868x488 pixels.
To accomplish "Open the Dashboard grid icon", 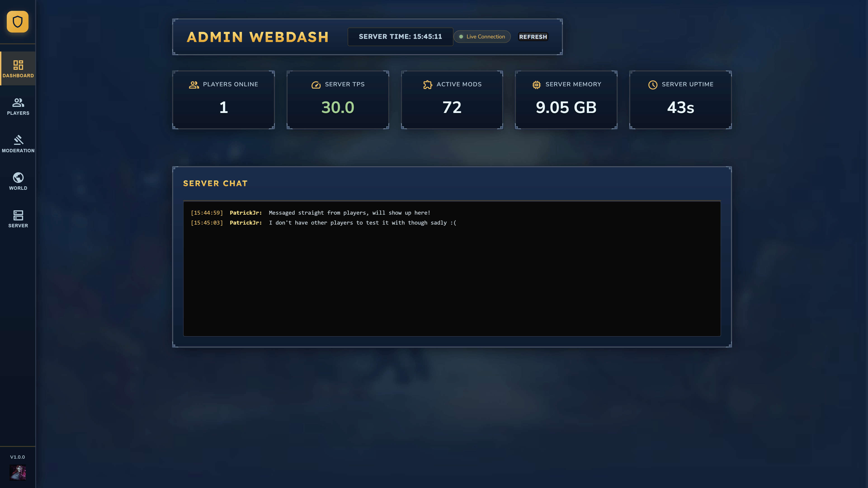I will click(18, 65).
